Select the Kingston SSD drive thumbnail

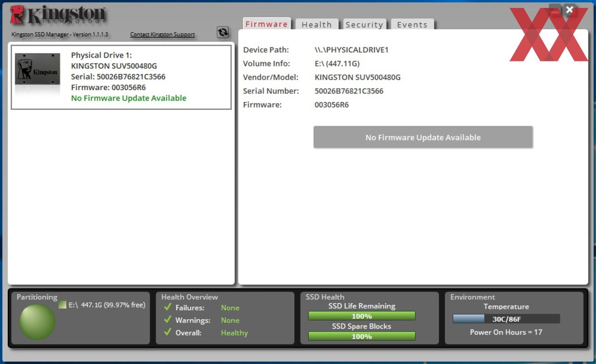click(38, 69)
